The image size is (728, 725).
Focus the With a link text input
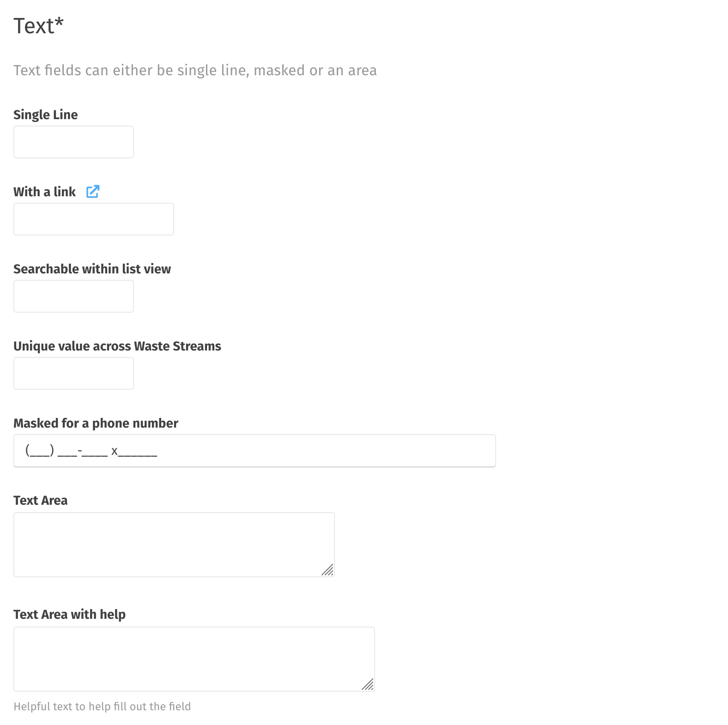[x=94, y=219]
